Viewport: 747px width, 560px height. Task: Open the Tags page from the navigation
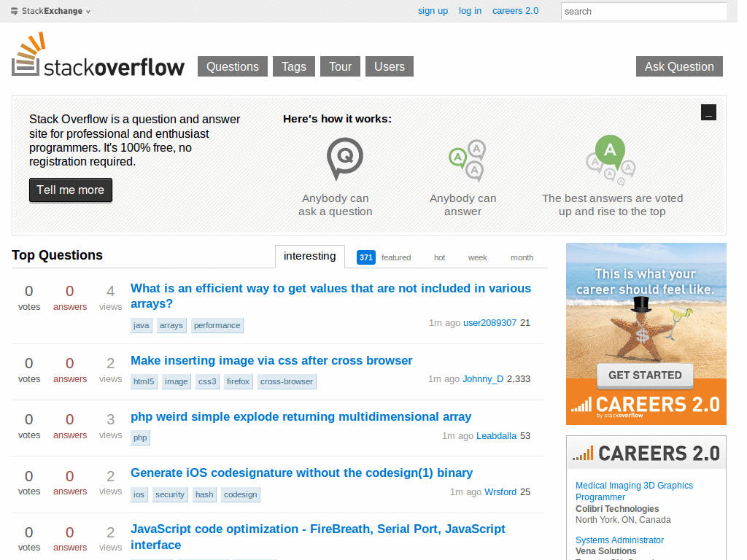pyautogui.click(x=293, y=66)
